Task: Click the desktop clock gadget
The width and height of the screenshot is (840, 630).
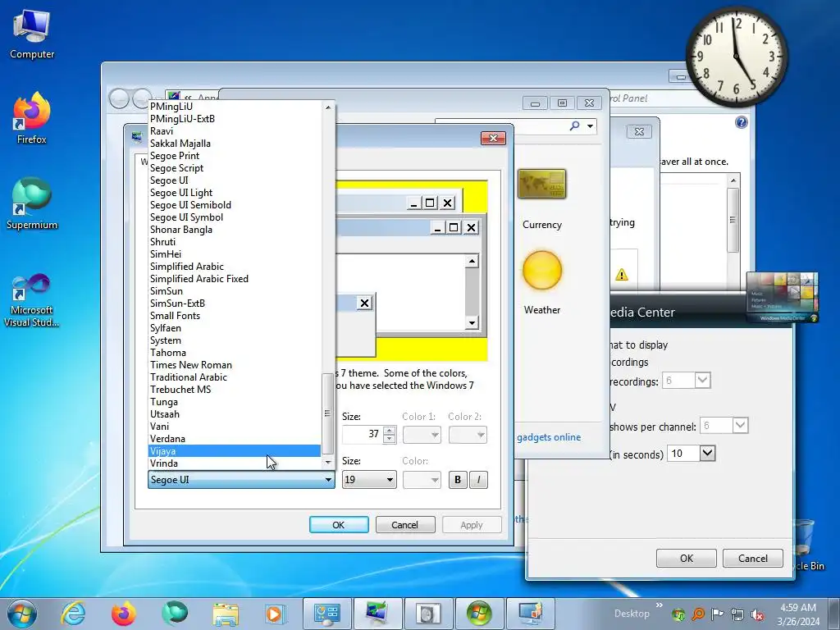Action: (737, 57)
